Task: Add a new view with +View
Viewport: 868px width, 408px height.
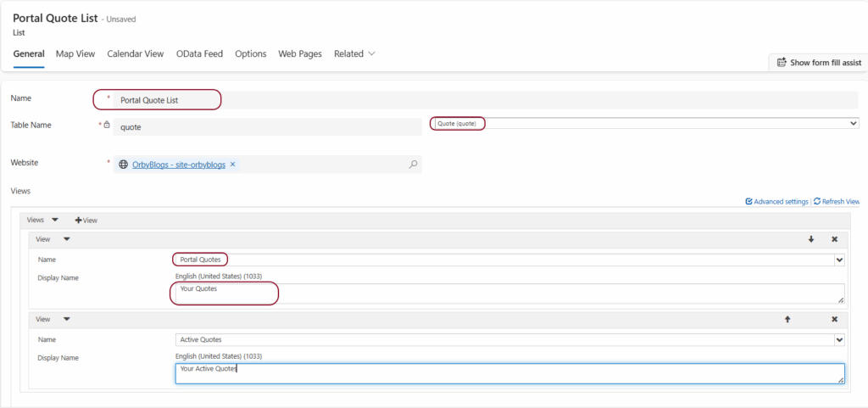Action: (x=86, y=220)
